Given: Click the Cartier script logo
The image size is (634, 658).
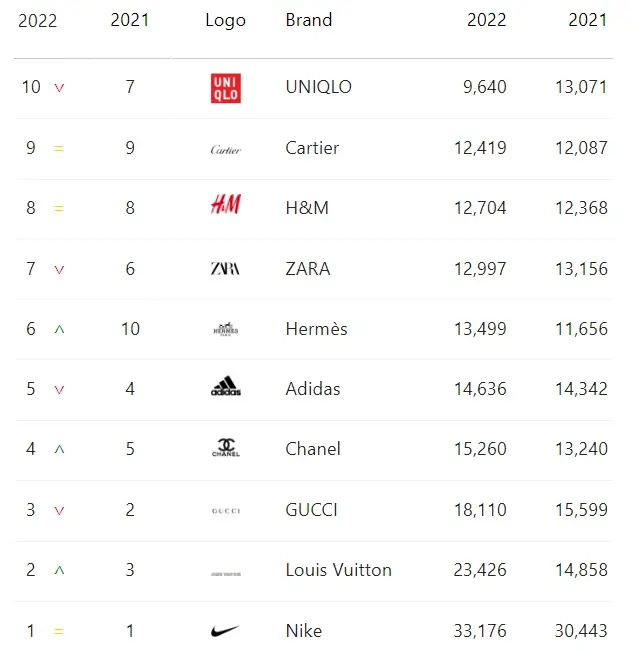Looking at the screenshot, I should (x=226, y=150).
